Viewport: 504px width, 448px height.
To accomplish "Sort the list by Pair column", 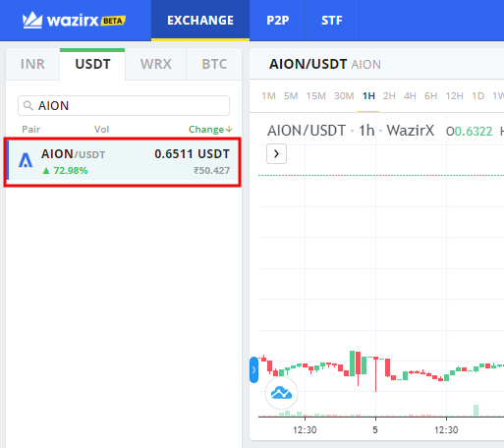I will (x=31, y=130).
